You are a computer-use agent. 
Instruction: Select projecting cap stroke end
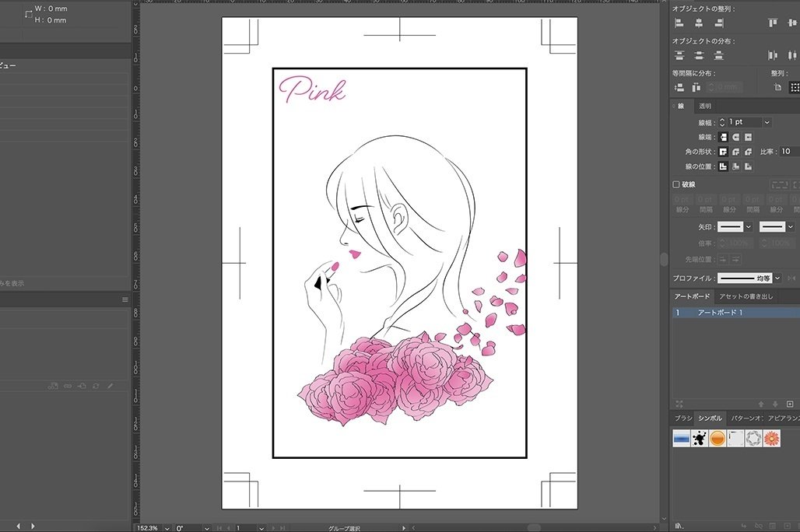[x=748, y=137]
